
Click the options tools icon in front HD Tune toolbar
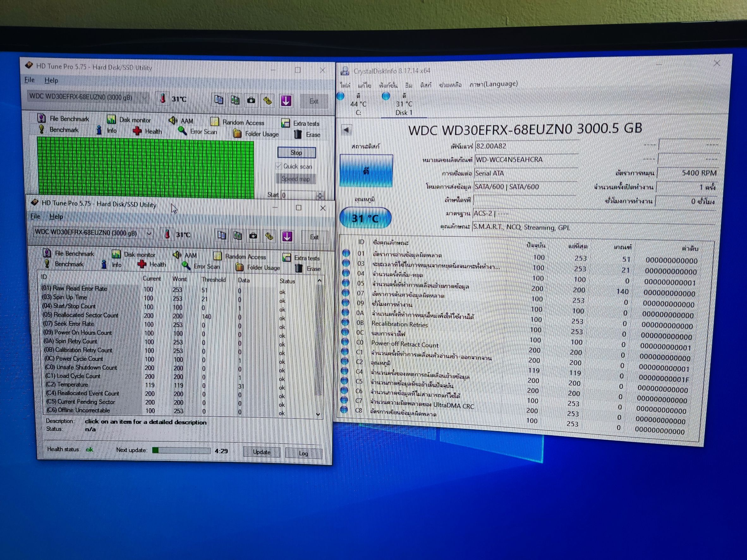click(x=269, y=236)
